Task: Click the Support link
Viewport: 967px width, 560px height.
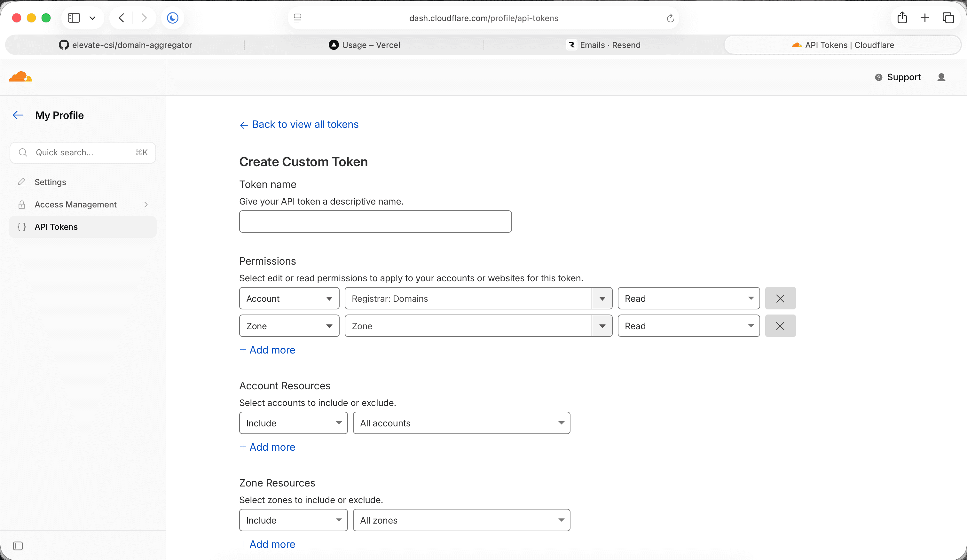Action: coord(904,77)
